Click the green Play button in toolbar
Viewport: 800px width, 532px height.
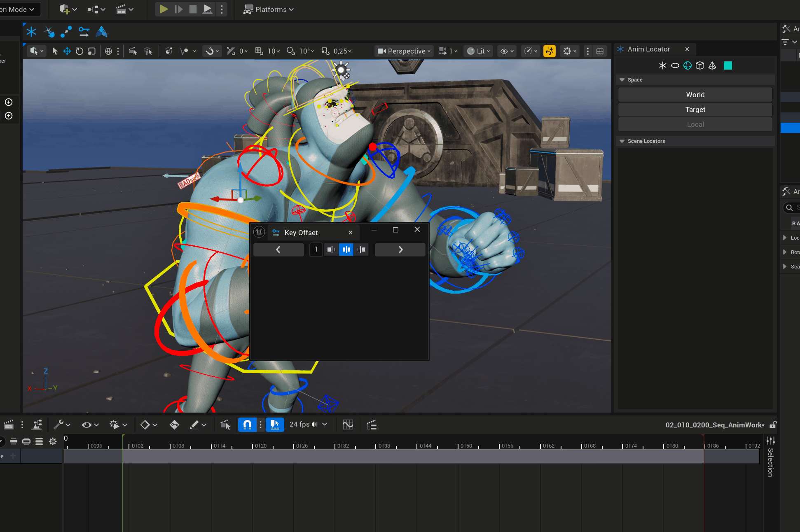coord(164,9)
